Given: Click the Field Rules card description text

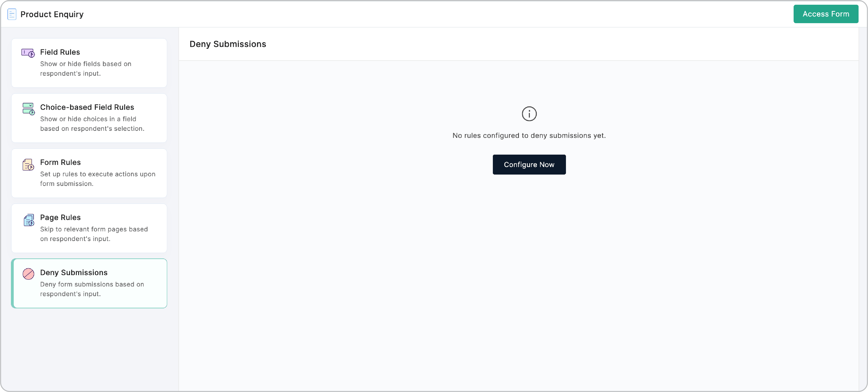Looking at the screenshot, I should [x=86, y=68].
